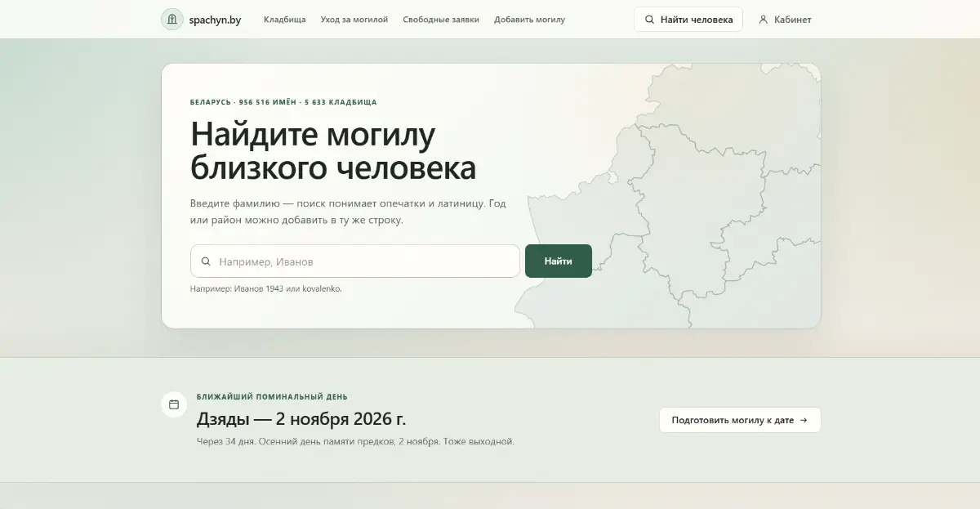Viewport: 980px width, 509px height.
Task: Open Свободные заявки page
Action: pos(441,20)
